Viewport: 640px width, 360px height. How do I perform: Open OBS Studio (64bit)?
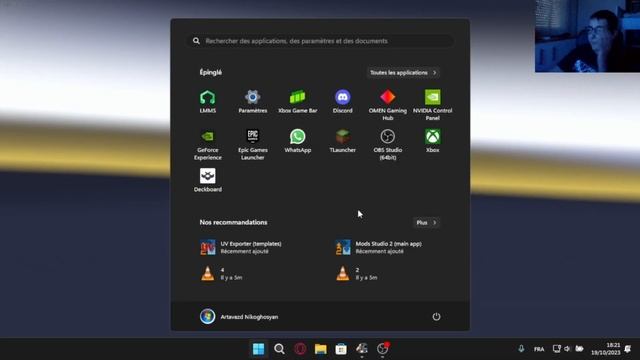[387, 144]
